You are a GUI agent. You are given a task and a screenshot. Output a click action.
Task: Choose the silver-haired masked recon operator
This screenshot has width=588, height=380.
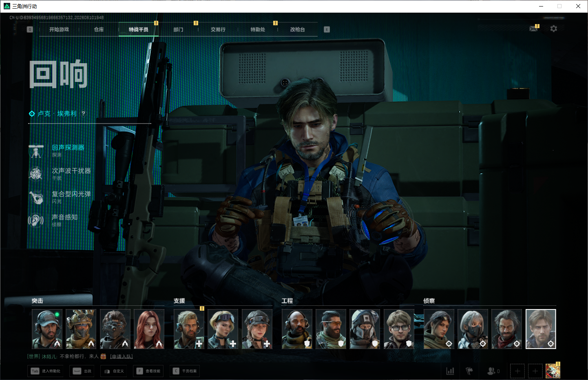[x=473, y=329]
